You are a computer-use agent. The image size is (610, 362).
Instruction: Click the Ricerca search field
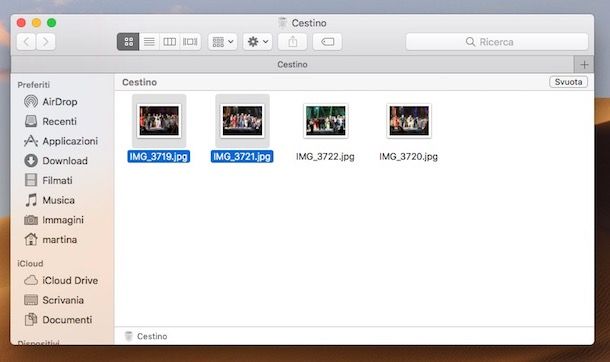coord(497,42)
